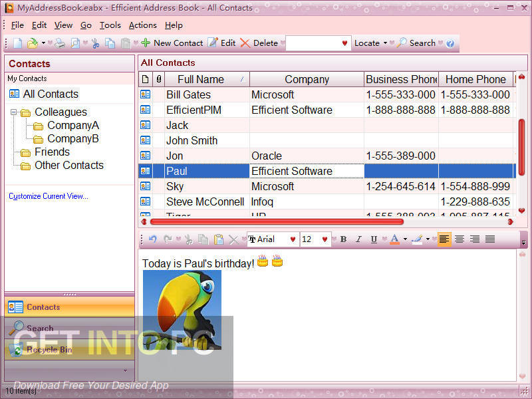Click the Sky contact card icon

[x=145, y=186]
